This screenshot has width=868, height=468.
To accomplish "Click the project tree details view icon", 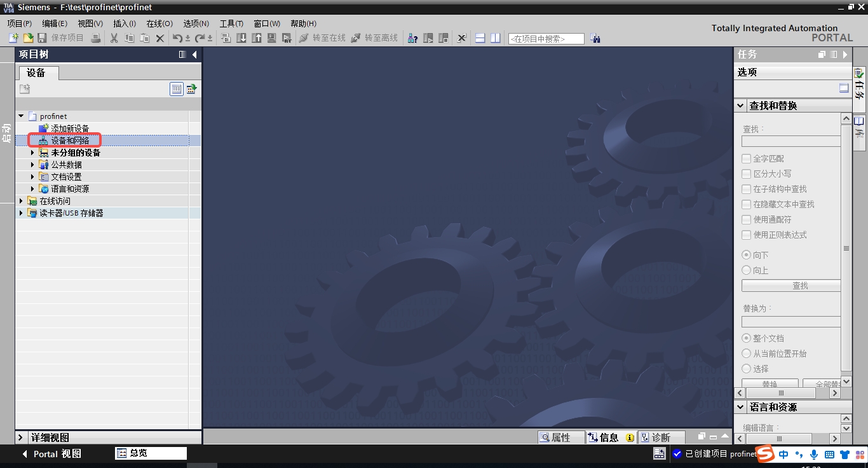I will point(191,89).
